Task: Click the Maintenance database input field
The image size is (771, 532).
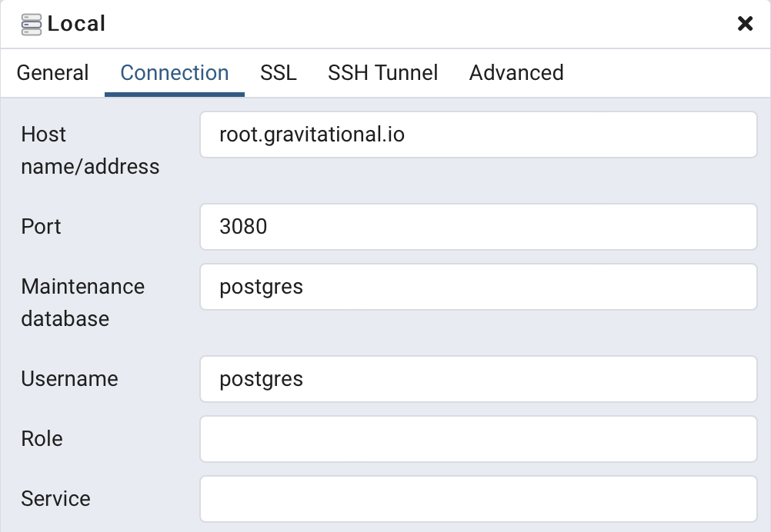Action: click(478, 287)
